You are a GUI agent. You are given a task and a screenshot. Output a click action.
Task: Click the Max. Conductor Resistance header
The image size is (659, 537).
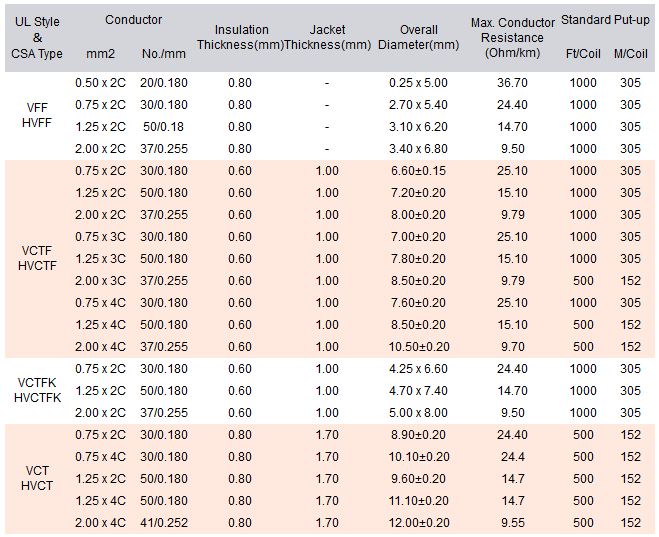click(x=512, y=38)
